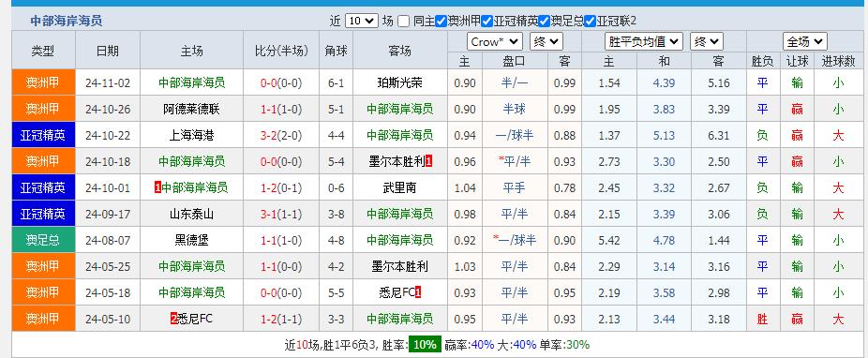The image size is (868, 358).
Task: Open the 上海海港 home team link
Action: tap(191, 135)
